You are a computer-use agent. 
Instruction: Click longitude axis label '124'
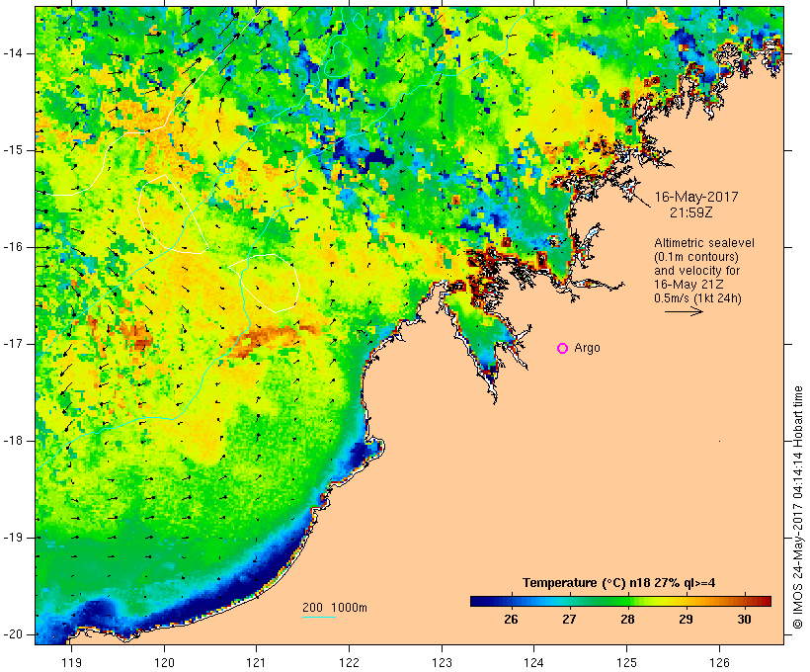point(533,663)
